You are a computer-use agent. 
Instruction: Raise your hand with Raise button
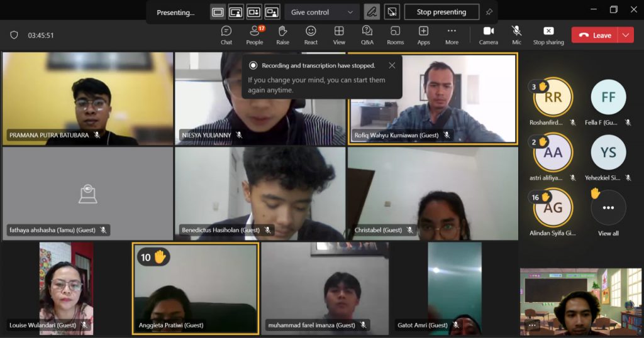282,35
